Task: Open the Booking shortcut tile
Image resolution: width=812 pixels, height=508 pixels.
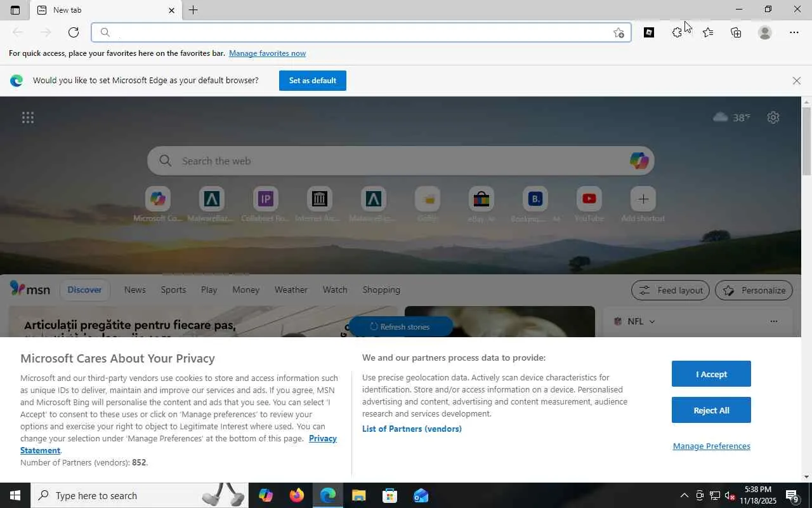Action: click(535, 204)
